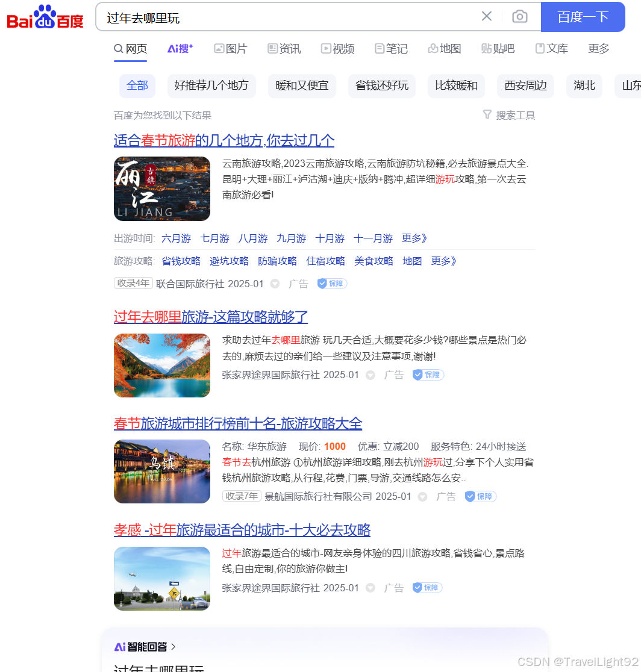Open 搜索工具 filter options

point(509,115)
